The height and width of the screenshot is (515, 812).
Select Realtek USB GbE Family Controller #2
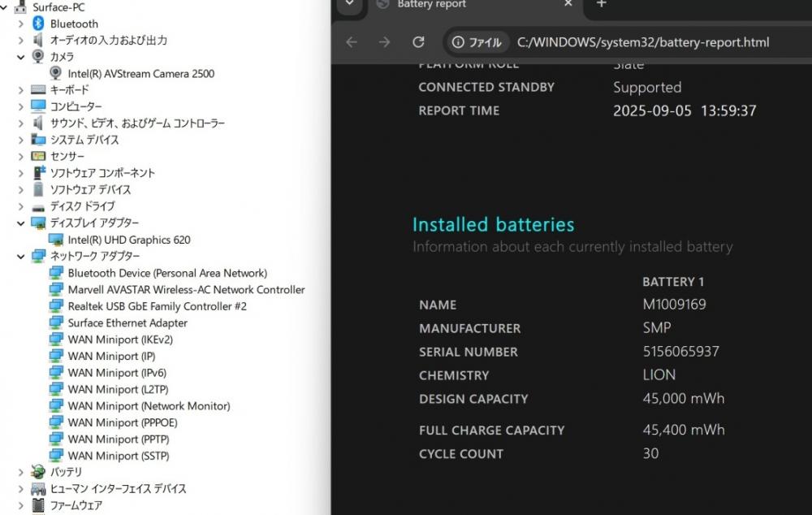pyautogui.click(x=157, y=306)
